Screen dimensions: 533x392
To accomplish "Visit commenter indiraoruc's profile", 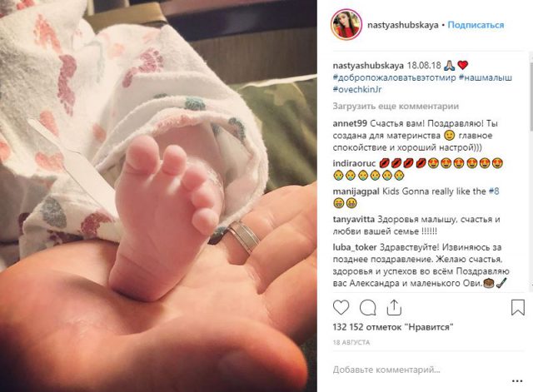I will pyautogui.click(x=354, y=164).
